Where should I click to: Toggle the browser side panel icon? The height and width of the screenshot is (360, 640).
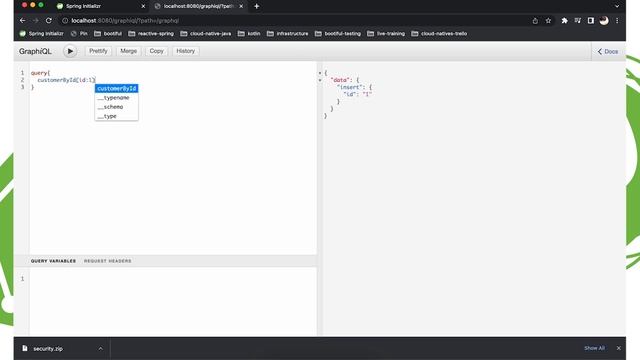[591, 20]
